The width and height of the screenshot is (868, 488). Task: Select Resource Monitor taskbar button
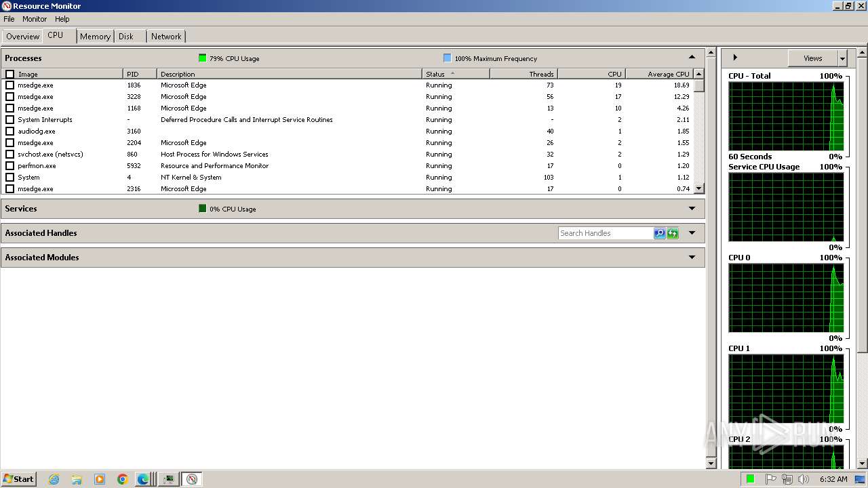(192, 479)
